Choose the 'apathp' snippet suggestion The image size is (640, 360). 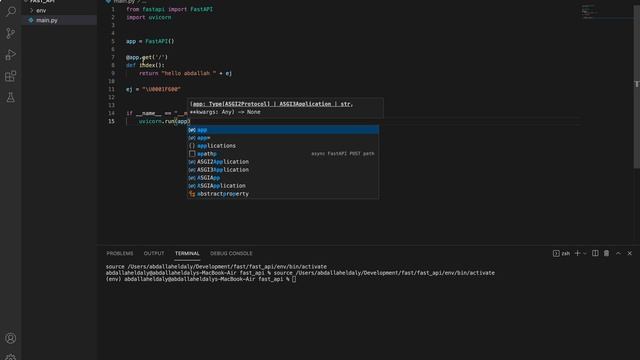[x=283, y=154]
